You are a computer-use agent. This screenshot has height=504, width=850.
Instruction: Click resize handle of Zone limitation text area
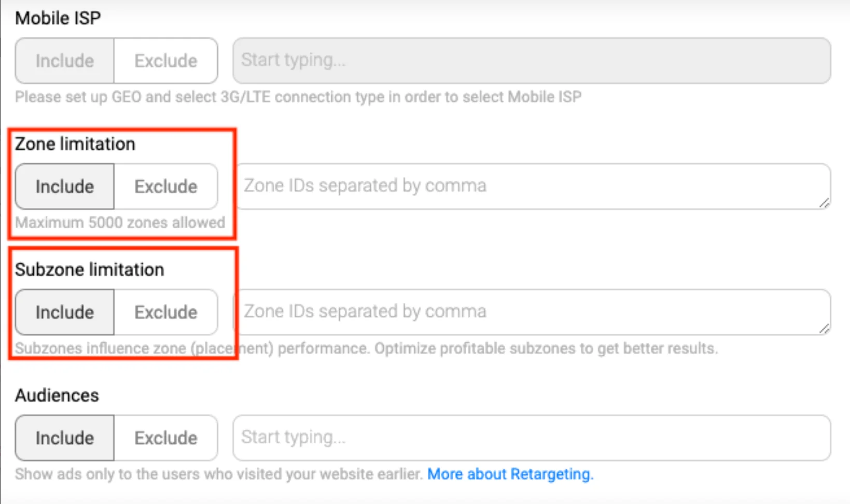click(825, 203)
